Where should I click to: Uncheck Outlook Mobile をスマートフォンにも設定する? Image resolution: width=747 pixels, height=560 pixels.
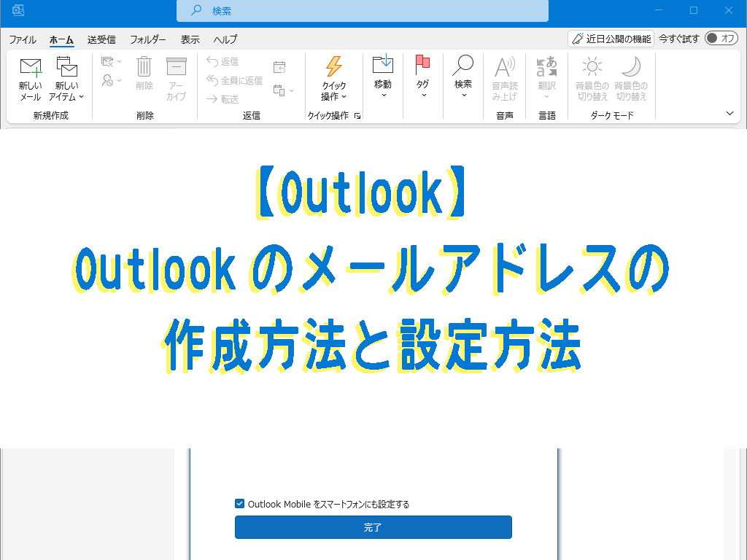pos(239,504)
